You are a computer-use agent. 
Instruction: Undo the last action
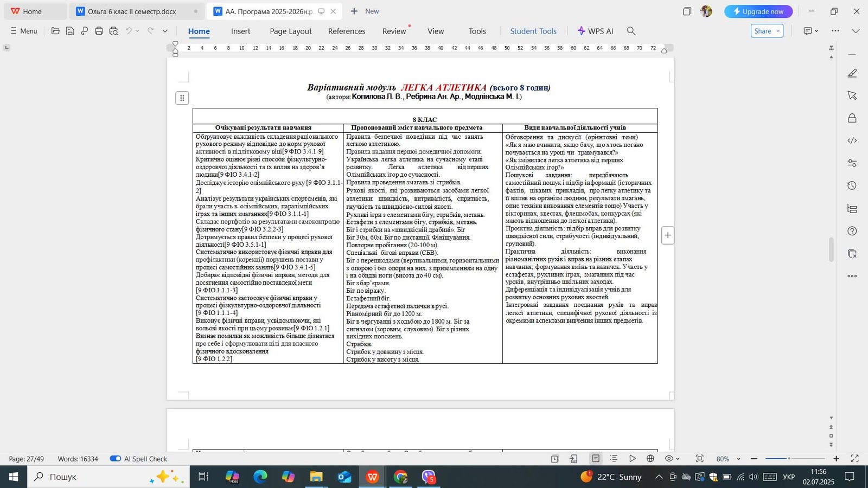tap(129, 31)
